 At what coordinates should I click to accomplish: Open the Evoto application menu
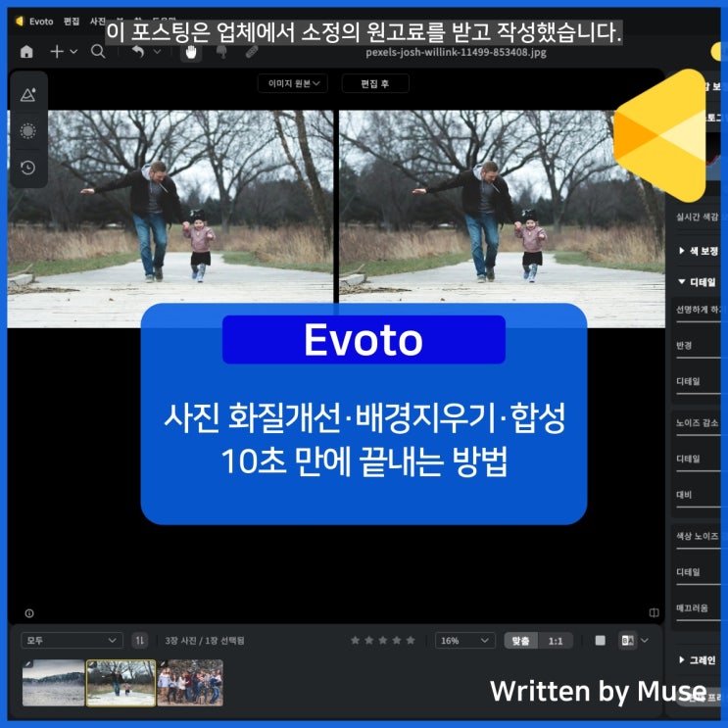coord(41,22)
